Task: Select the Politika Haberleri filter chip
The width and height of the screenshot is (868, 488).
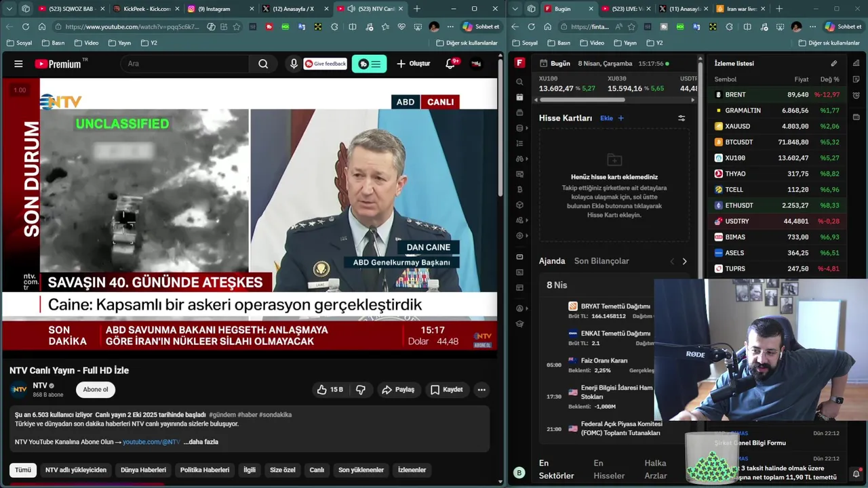Action: 204,470
